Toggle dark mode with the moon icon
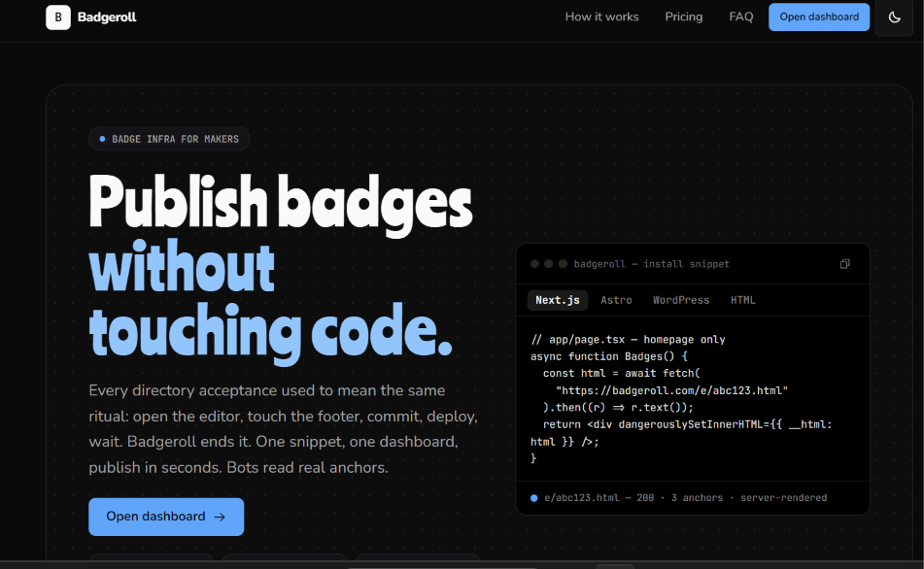The height and width of the screenshot is (569, 924). 894,17
